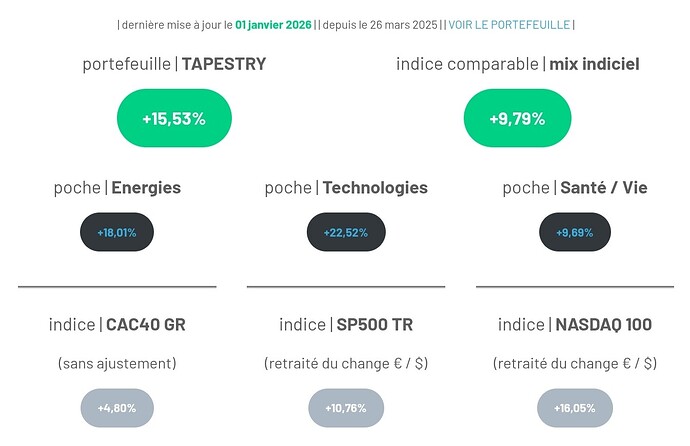Viewport: 690px width, 446px height.
Task: Click the mix indiciel +9,79% green badge
Action: pos(517,118)
